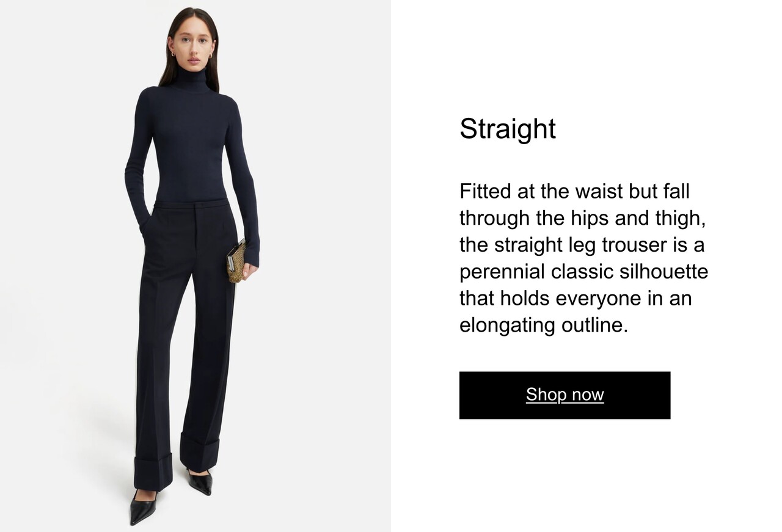The height and width of the screenshot is (532, 782).
Task: Click the 'that holds everyone in an' line
Action: 576,298
